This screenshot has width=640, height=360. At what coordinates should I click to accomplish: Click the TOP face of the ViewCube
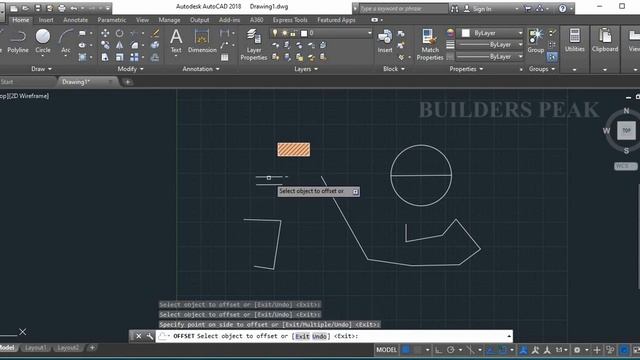point(626,131)
